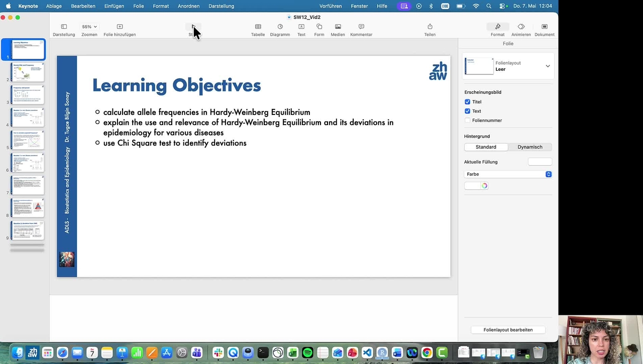
Task: Select slide 8 thumbnail in navigator
Action: tap(28, 208)
